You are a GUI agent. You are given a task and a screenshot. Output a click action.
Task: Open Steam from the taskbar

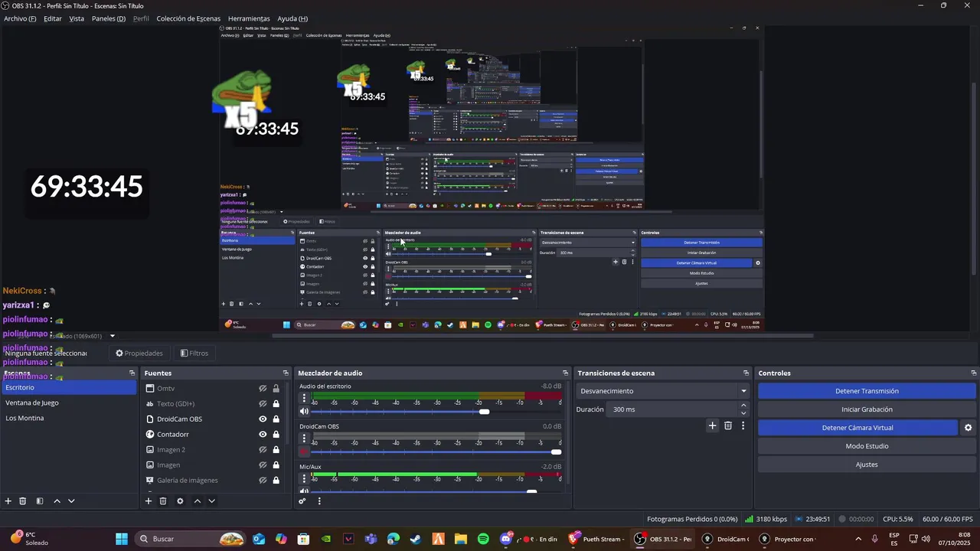(416, 539)
